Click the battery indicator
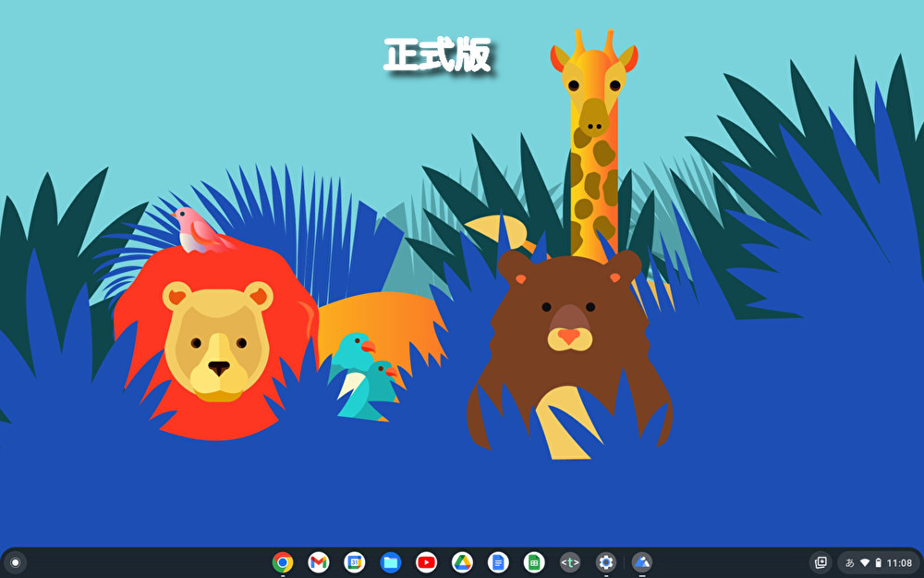The image size is (924, 578). coord(878,562)
